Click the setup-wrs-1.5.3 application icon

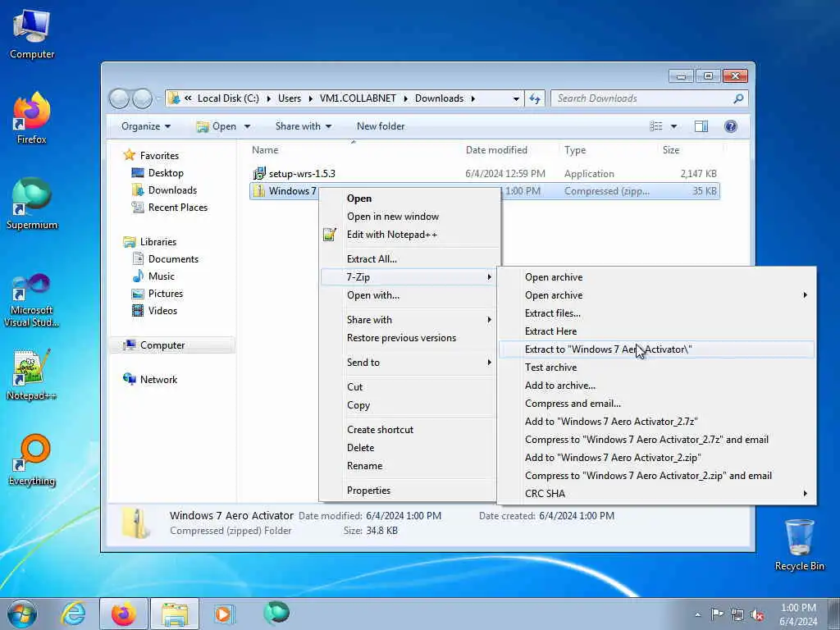tap(259, 174)
